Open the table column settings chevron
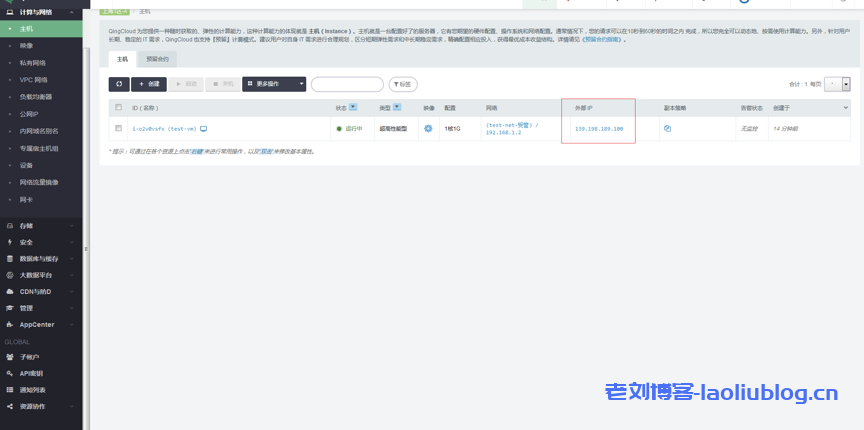Image resolution: width=864 pixels, height=430 pixels. coord(846,107)
